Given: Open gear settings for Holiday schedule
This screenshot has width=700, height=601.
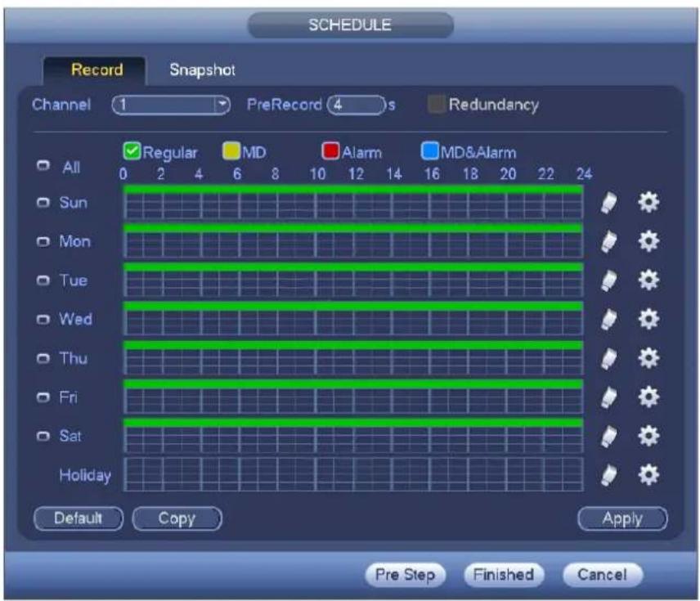Looking at the screenshot, I should [648, 474].
